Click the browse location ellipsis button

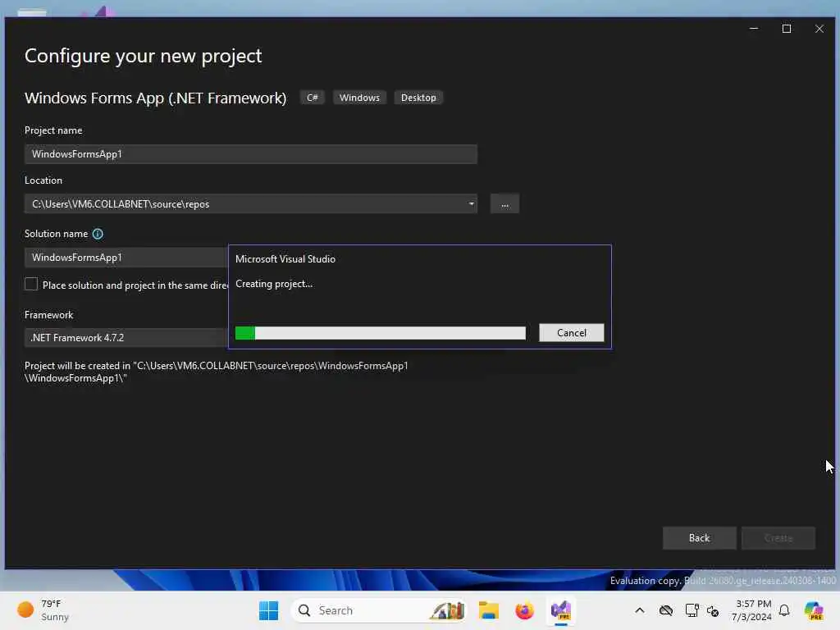point(504,204)
